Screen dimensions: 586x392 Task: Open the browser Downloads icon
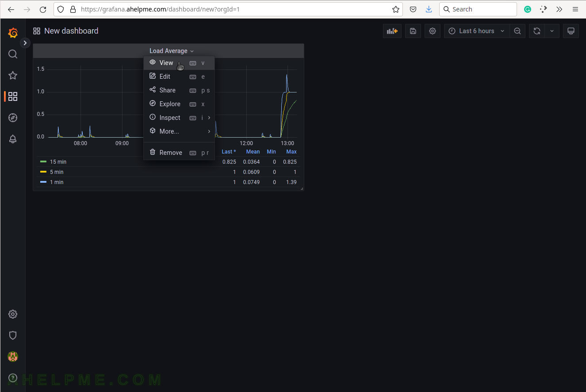(x=429, y=9)
